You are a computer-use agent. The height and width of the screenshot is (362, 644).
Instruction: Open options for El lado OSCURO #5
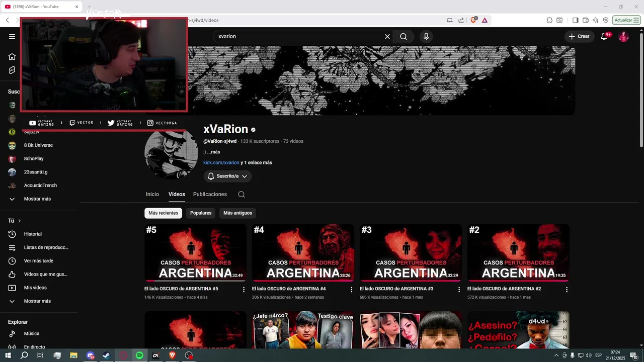point(244,290)
